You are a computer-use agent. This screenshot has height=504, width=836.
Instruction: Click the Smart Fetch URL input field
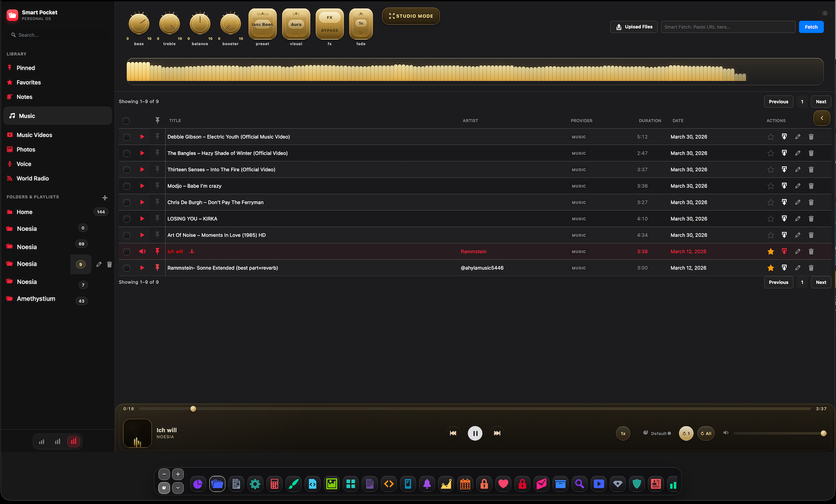point(728,27)
